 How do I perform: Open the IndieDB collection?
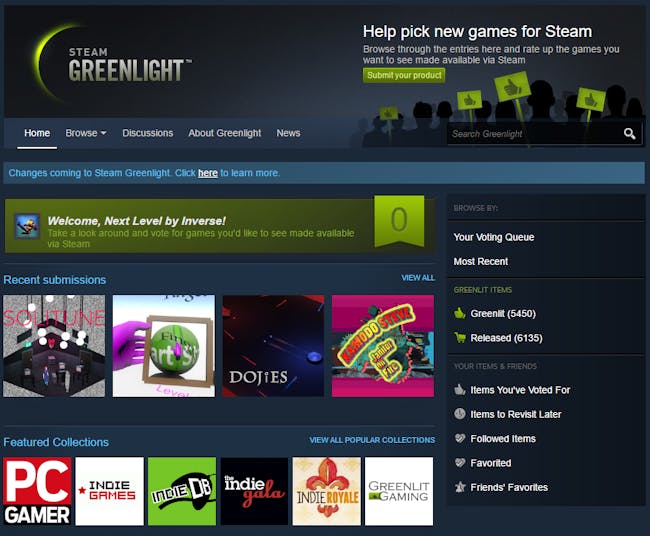click(x=182, y=491)
